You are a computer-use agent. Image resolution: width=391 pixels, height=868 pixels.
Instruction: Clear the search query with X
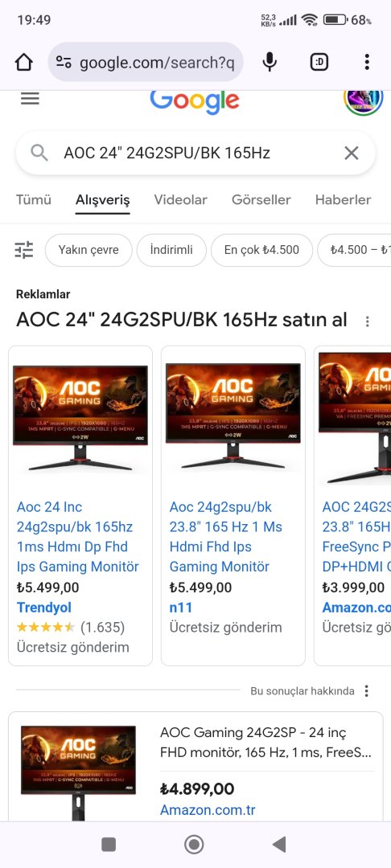coord(352,153)
